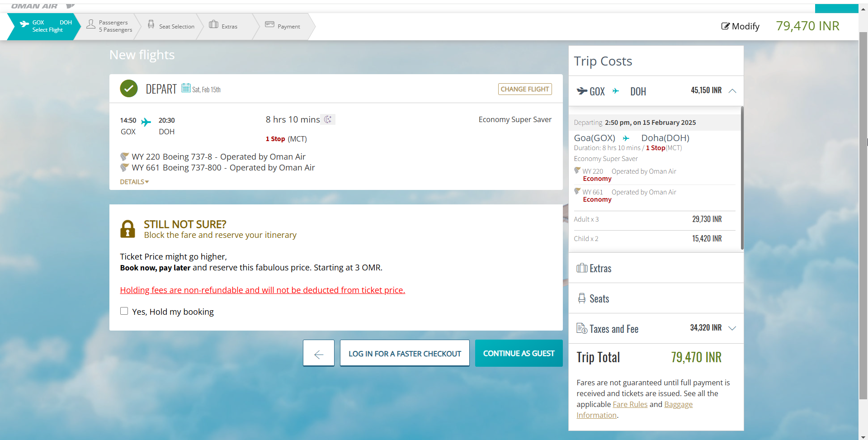Click the Taxes and Fee document icon
This screenshot has height=440, width=868.
tap(582, 328)
